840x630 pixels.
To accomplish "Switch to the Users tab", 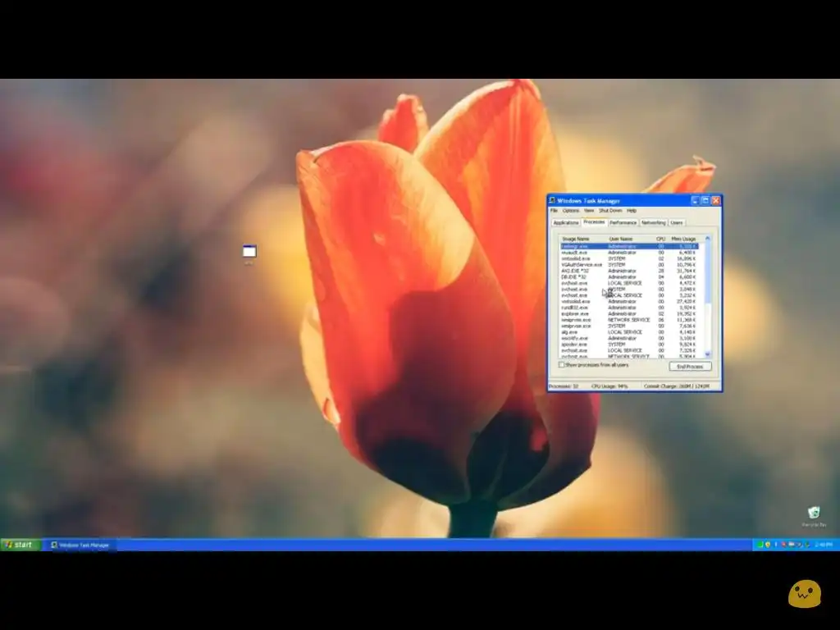I will click(x=677, y=223).
